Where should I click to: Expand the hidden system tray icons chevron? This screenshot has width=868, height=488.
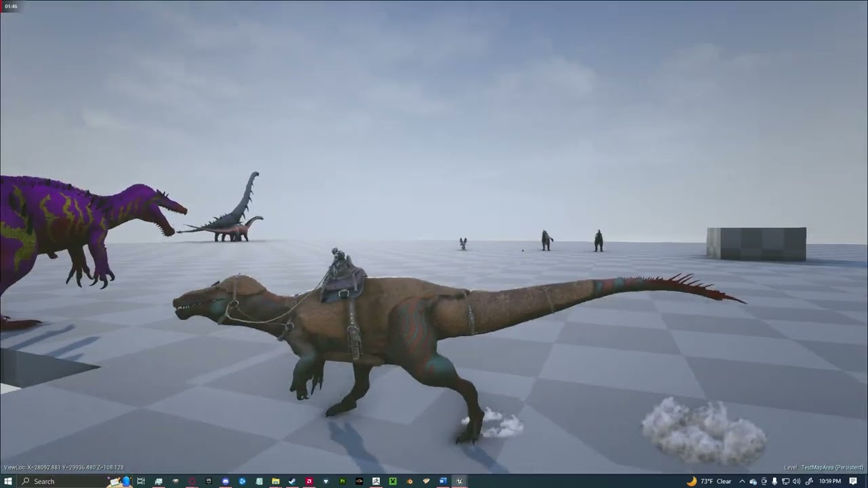742,481
